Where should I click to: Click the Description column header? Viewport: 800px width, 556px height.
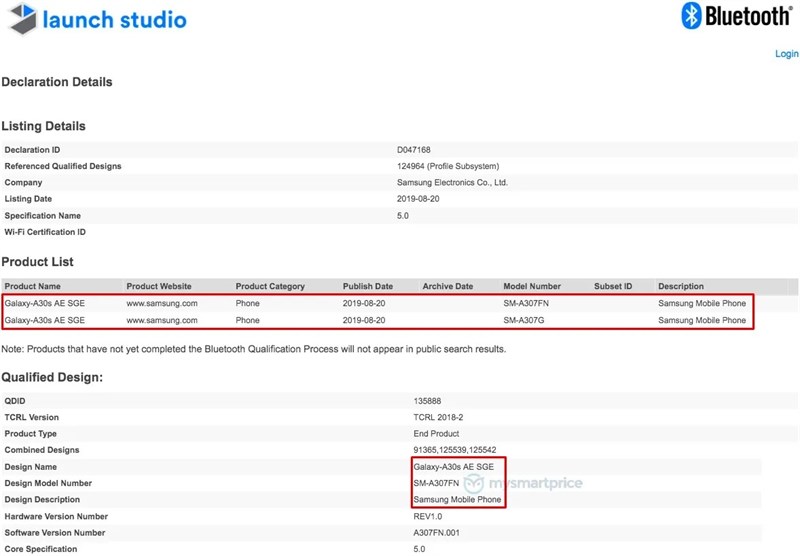point(681,286)
